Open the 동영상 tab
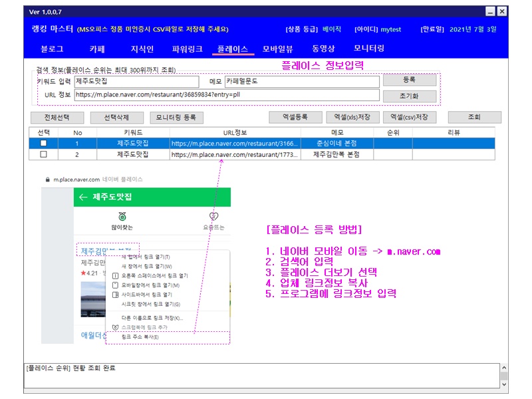 (x=323, y=49)
